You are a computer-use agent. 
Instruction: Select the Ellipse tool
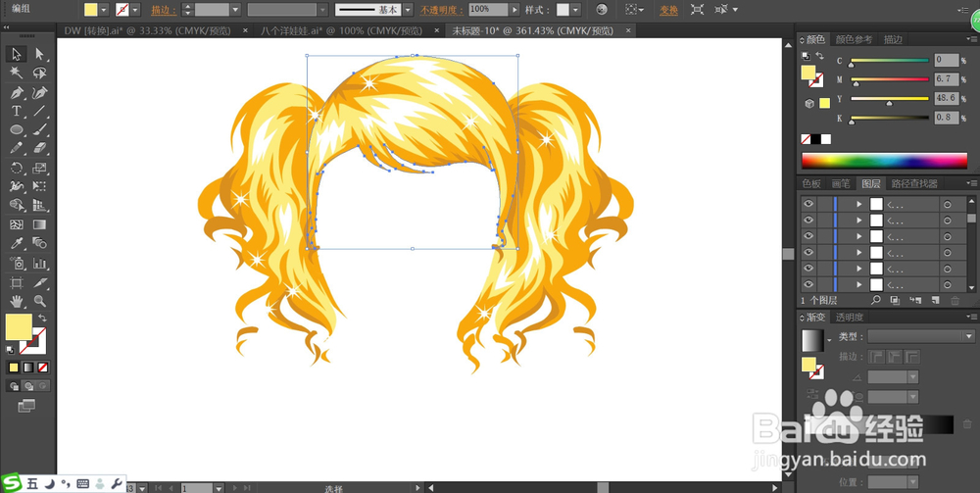pos(17,130)
